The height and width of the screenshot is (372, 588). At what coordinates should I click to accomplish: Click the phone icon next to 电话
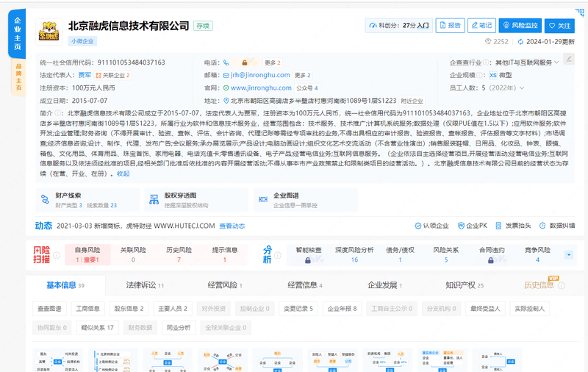[x=226, y=62]
